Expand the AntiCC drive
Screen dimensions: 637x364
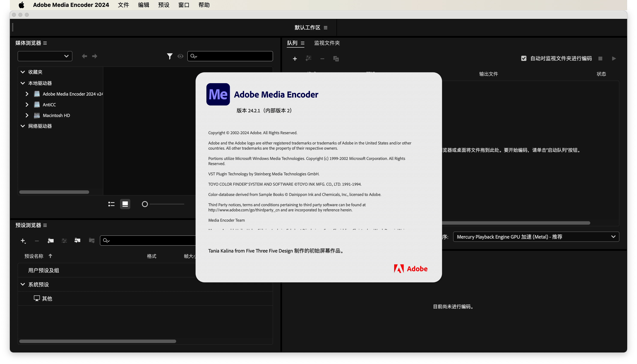[x=27, y=104]
